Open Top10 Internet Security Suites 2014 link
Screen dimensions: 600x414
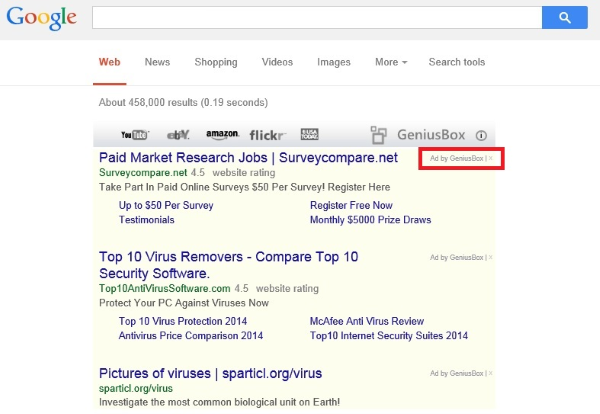click(x=388, y=336)
